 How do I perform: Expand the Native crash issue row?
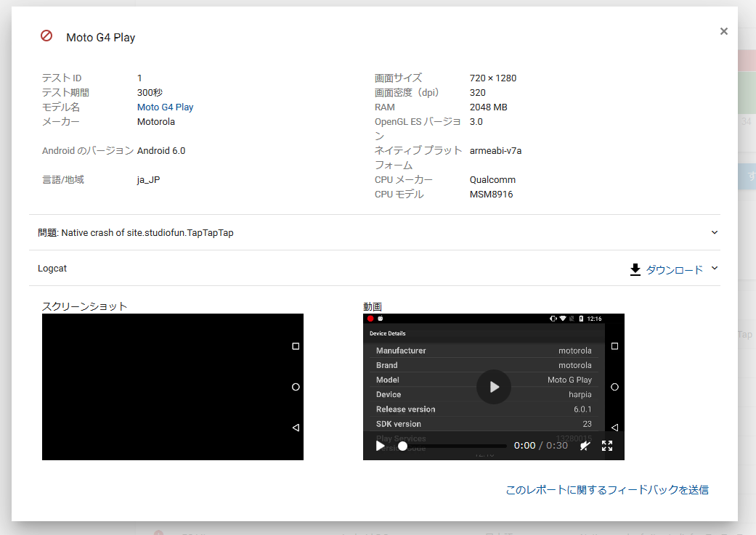point(375,232)
